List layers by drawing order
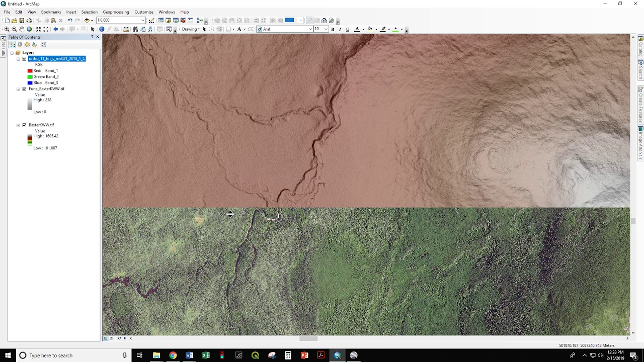The height and width of the screenshot is (362, 644). click(x=12, y=44)
